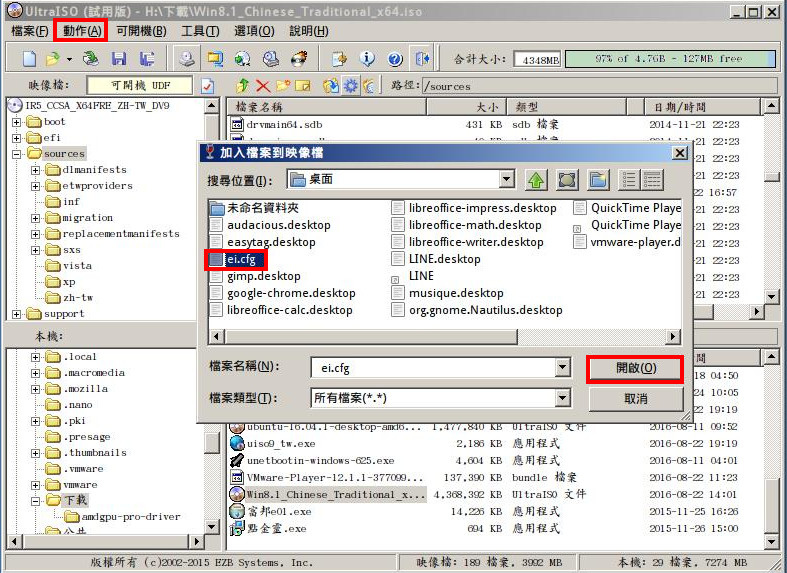This screenshot has height=573, width=787.
Task: Click the Open file folder icon
Action: 52,59
